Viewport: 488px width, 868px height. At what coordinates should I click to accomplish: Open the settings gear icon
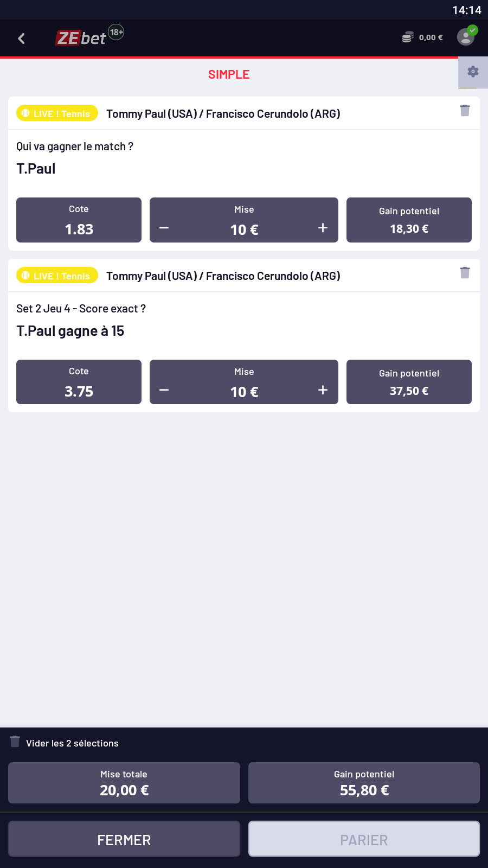473,72
